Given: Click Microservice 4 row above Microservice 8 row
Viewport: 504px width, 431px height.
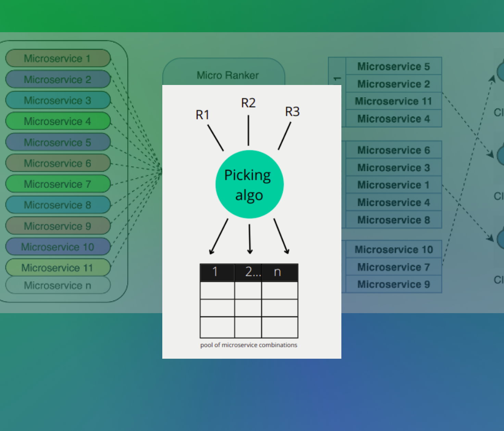Looking at the screenshot, I should 394,202.
